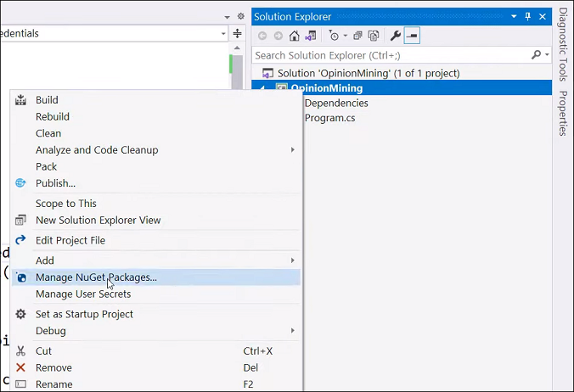Click Publish... in the context menu
This screenshot has width=574, height=392.
[x=55, y=183]
